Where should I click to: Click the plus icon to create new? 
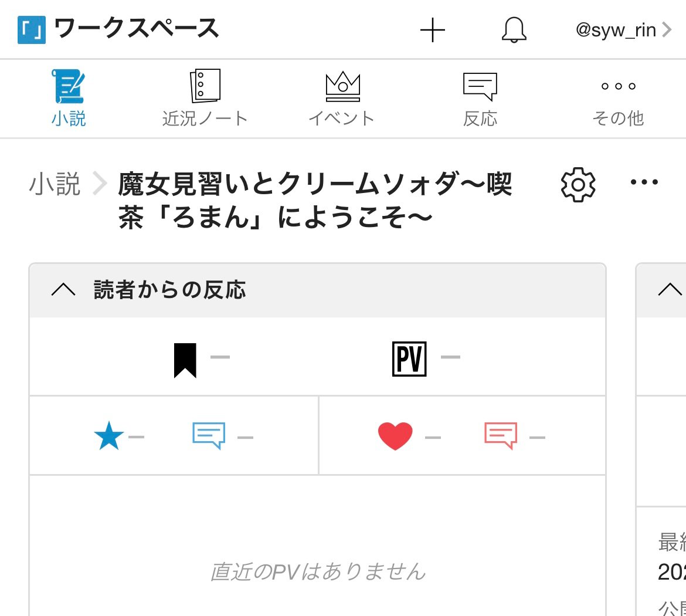tap(433, 30)
